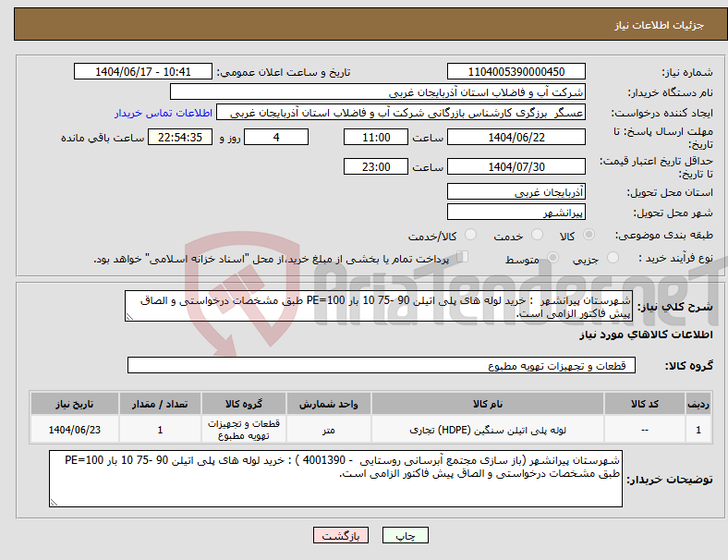
Task: Click the واحد شمارش column header
Action: [x=329, y=404]
